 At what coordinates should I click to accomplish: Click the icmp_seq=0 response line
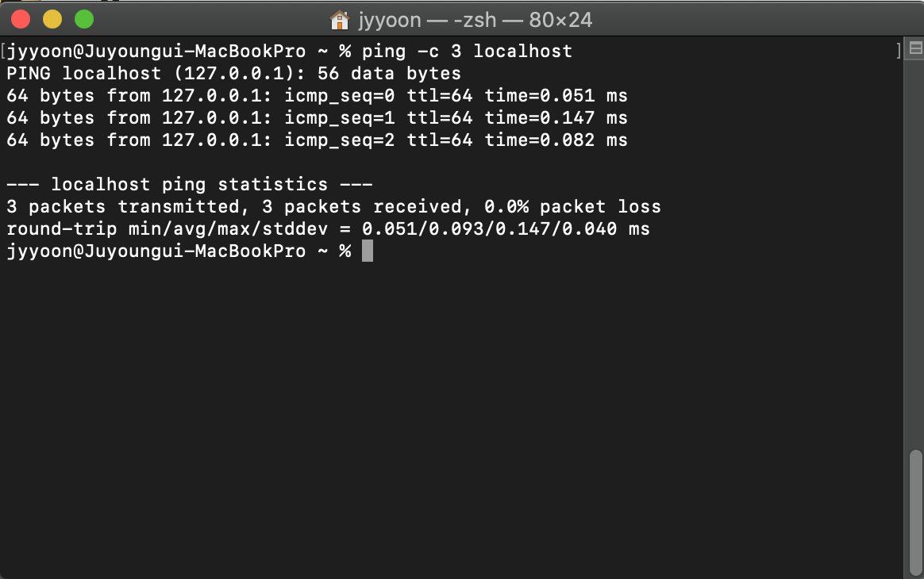[317, 96]
